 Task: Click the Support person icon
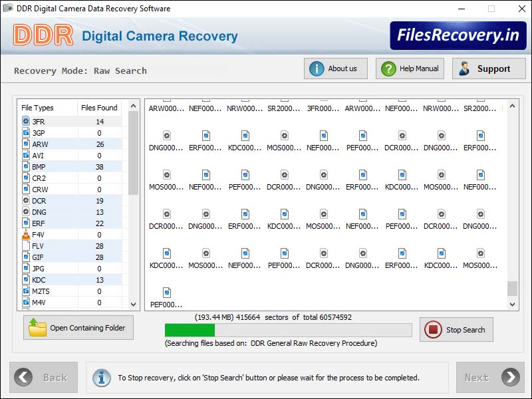click(x=464, y=68)
